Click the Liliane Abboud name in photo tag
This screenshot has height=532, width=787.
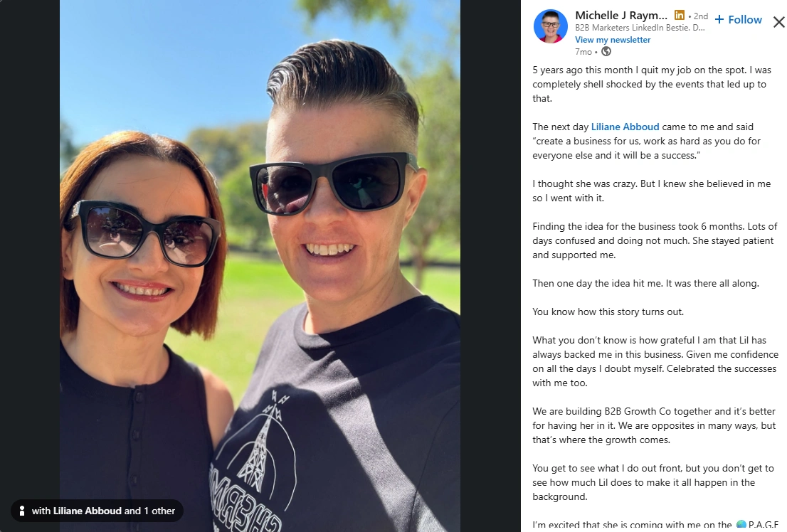[88, 511]
